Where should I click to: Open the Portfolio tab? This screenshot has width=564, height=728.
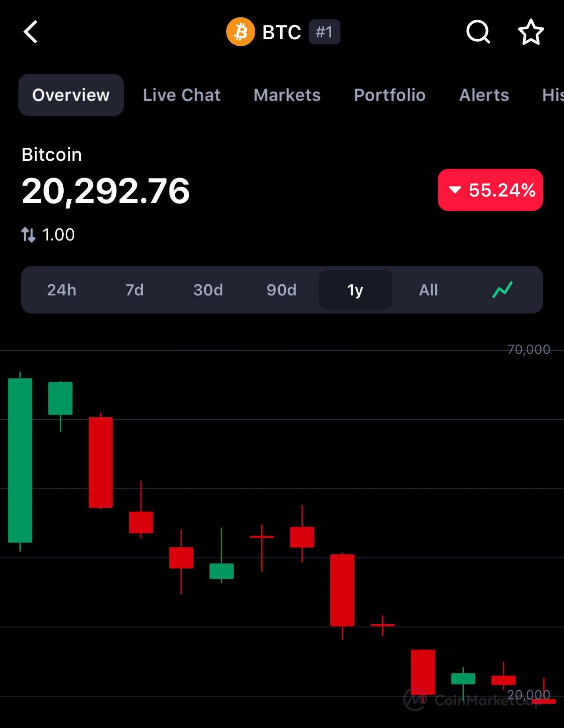coord(390,95)
